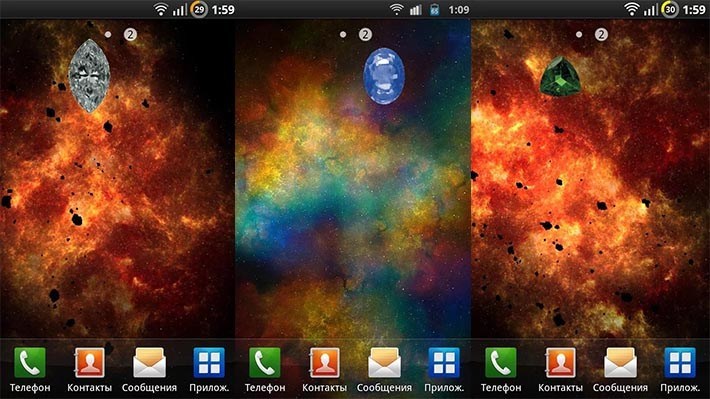This screenshot has height=399, width=710.
Task: Tap blue battery icon on middle screen
Action: (x=435, y=10)
